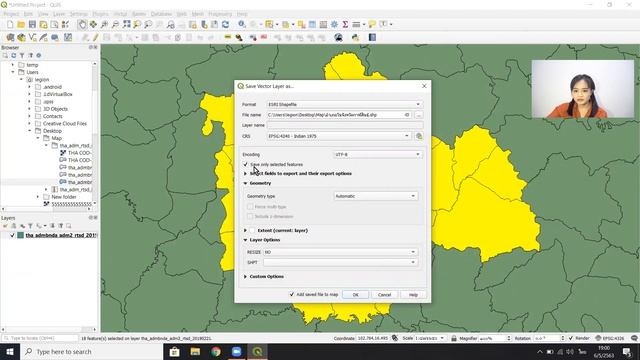
Task: Toggle the Render checkbox in status bar
Action: pyautogui.click(x=571, y=338)
